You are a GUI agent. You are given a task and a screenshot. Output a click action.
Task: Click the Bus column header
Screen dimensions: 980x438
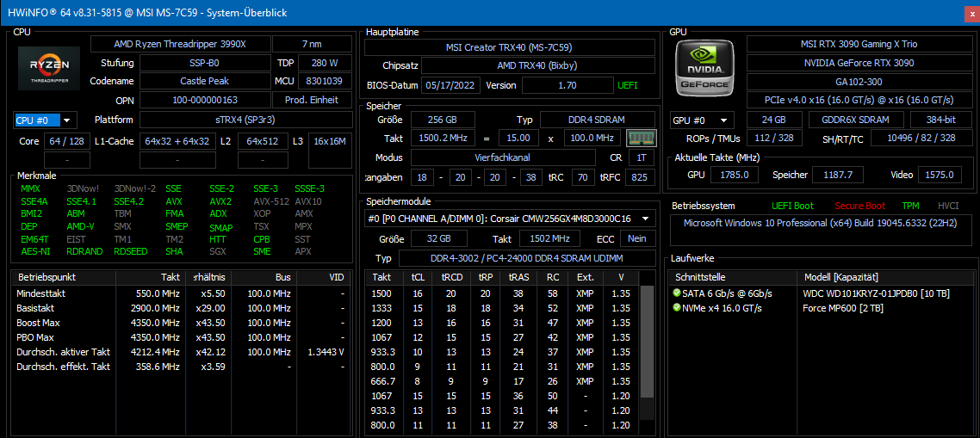[x=265, y=277]
